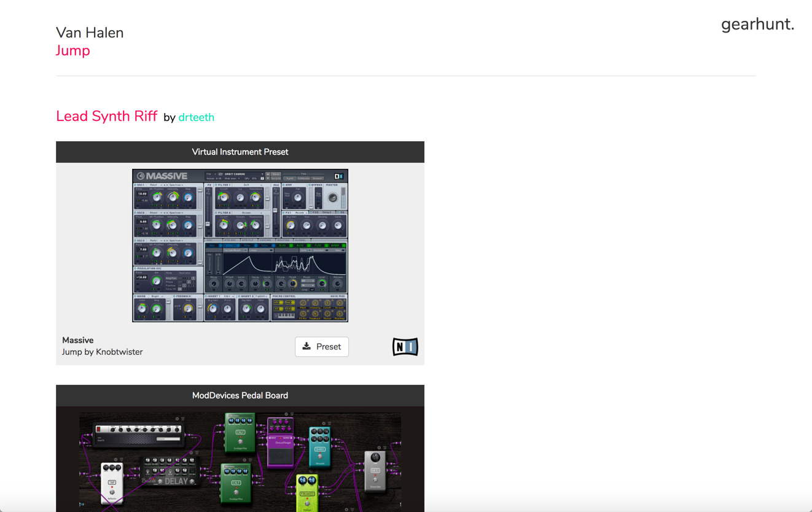Open the Massive synth screenshot image
The width and height of the screenshot is (812, 512).
click(240, 246)
